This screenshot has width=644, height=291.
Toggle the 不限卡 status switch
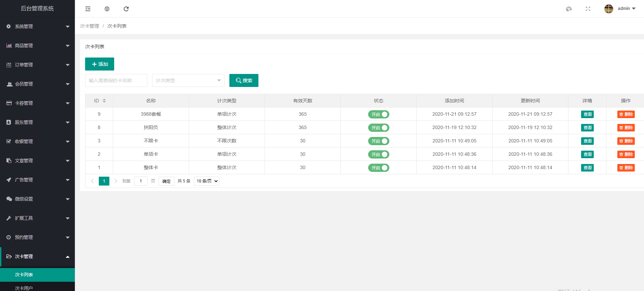[378, 141]
